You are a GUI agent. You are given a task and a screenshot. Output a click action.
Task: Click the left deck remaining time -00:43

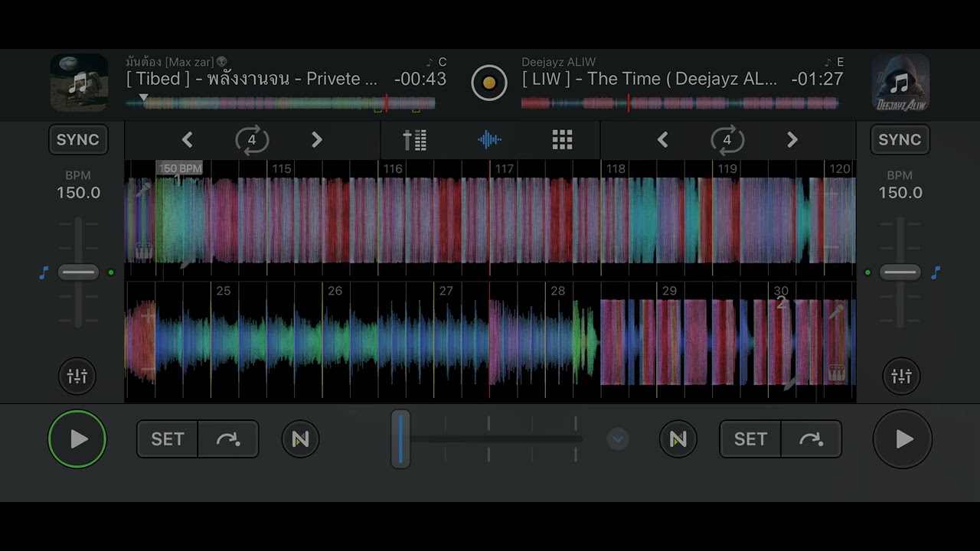(420, 79)
